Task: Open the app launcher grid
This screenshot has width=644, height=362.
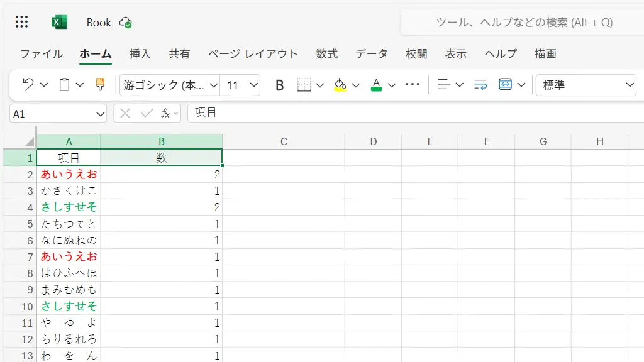Action: pyautogui.click(x=22, y=22)
